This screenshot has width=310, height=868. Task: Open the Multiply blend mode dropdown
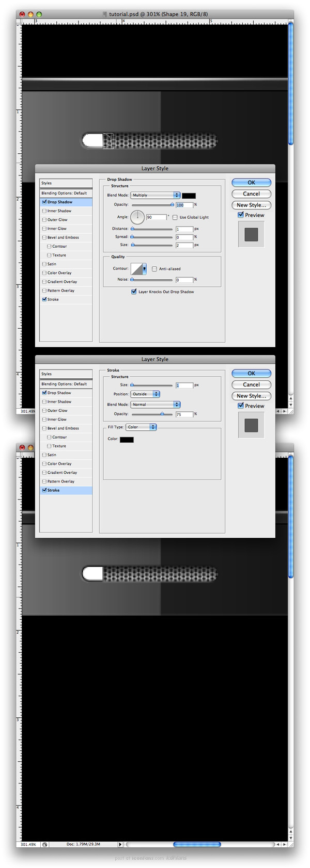click(x=155, y=195)
